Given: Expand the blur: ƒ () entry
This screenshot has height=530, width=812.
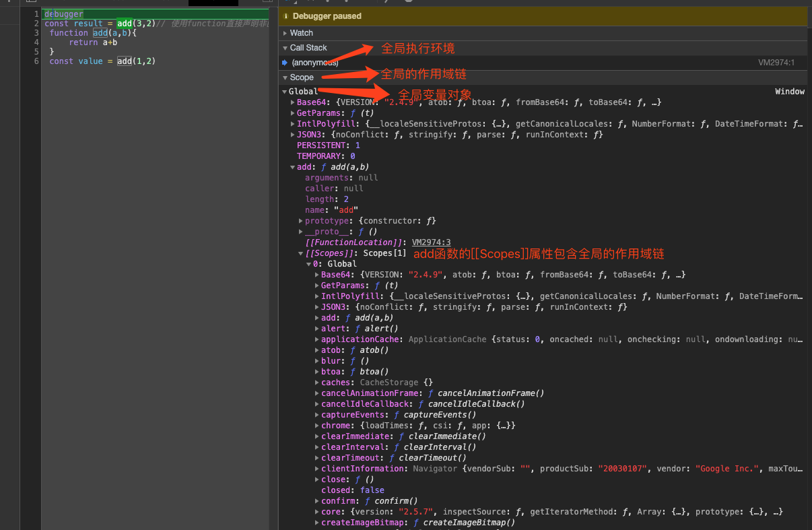Looking at the screenshot, I should (317, 361).
